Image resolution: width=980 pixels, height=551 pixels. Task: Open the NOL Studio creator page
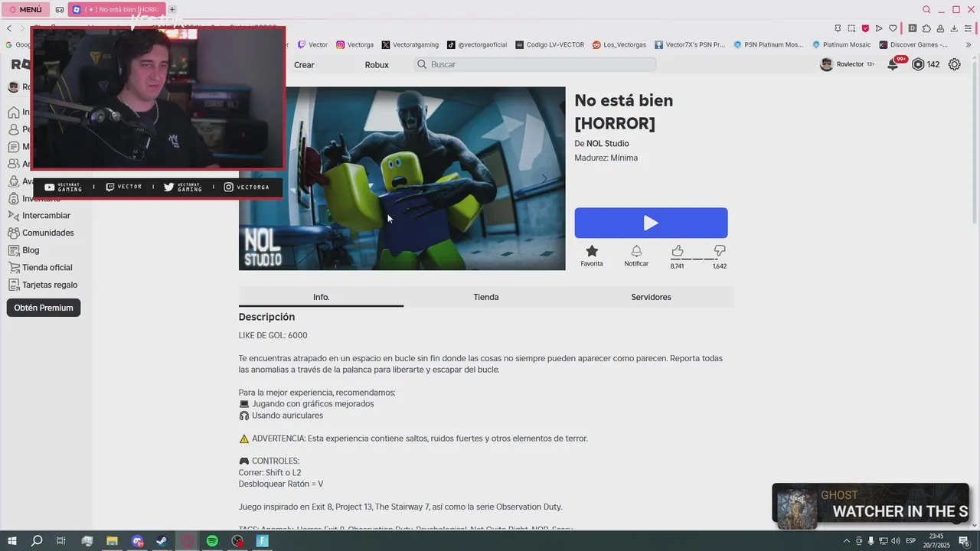tap(608, 144)
